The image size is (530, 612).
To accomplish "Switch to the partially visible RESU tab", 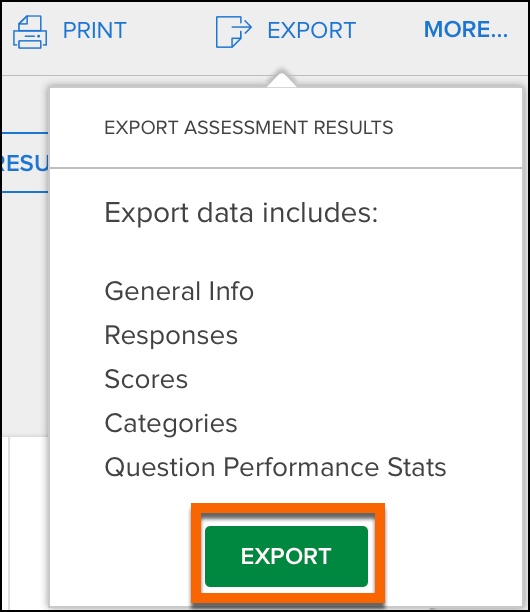I will (24, 163).
